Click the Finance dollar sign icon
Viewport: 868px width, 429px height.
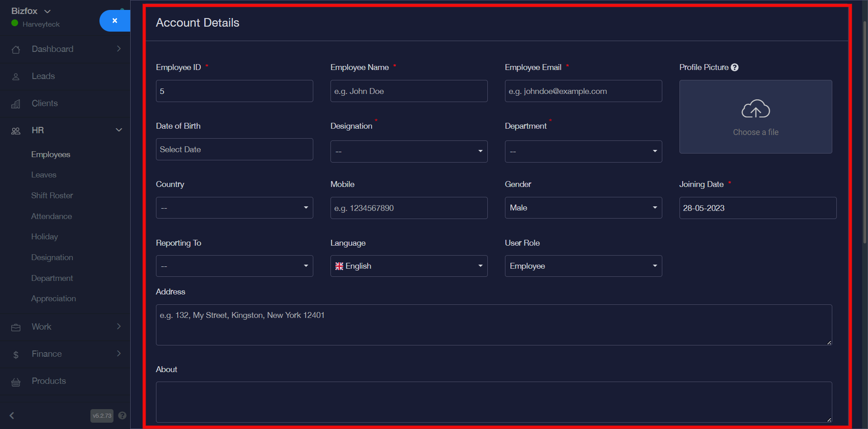[16, 355]
